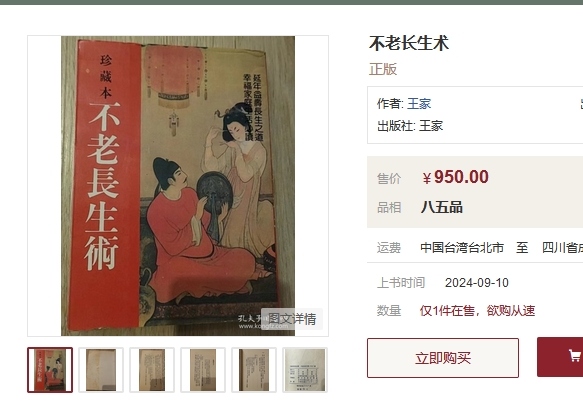This screenshot has height=410, width=583.
Task: Click the price ￥950.00
Action: tap(455, 177)
